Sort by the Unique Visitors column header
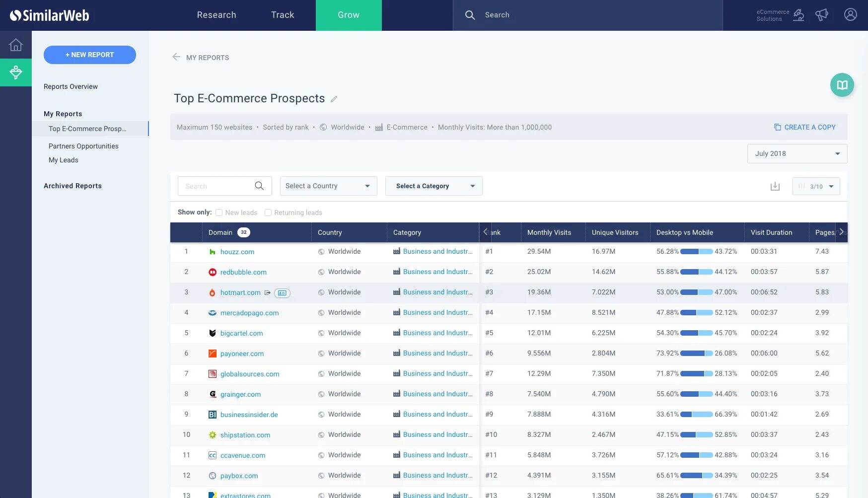Viewport: 868px width, 498px height. 615,232
